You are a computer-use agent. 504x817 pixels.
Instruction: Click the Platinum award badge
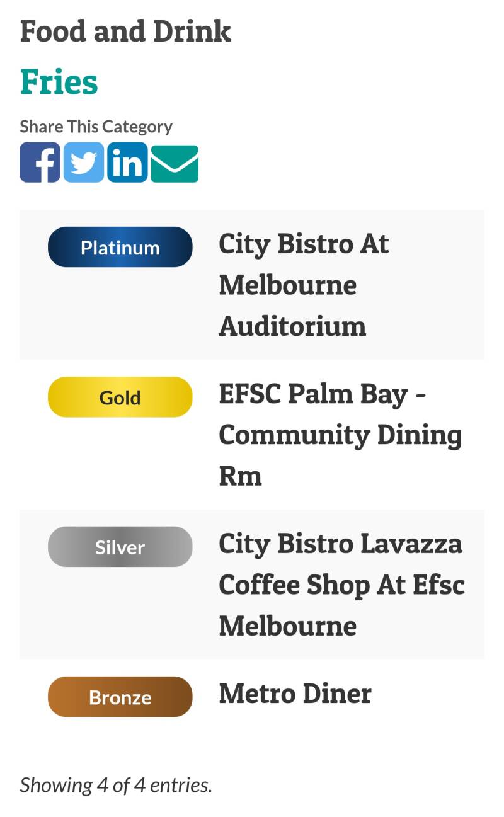(x=120, y=247)
